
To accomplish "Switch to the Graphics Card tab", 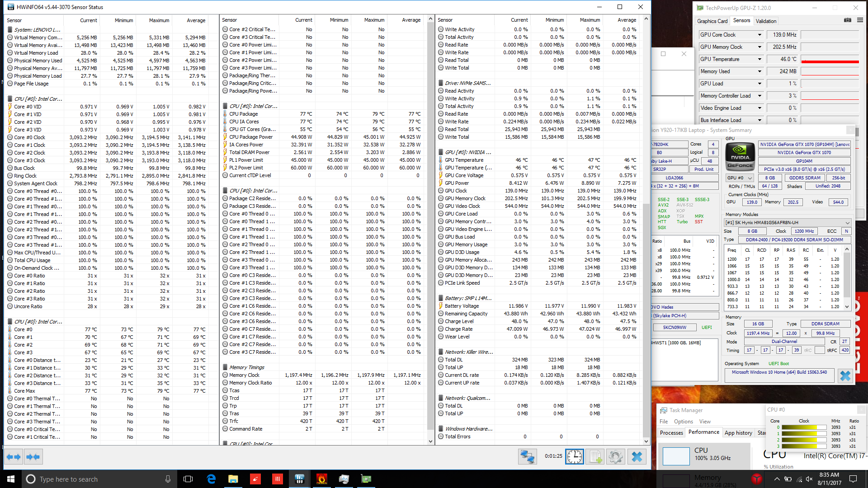I will [712, 21].
